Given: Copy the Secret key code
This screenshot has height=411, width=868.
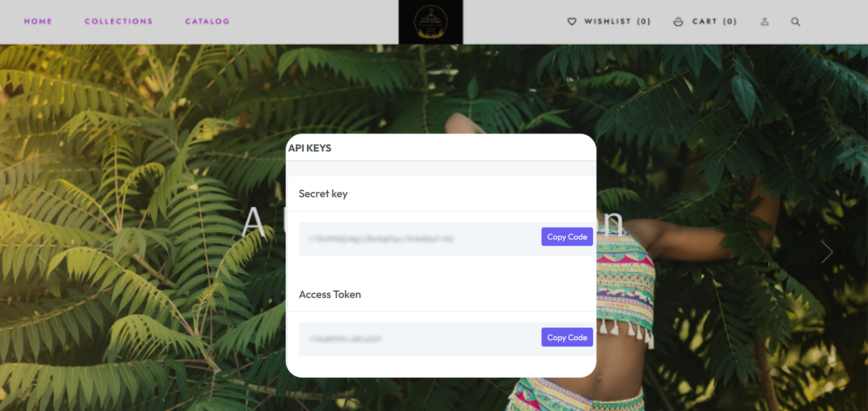Looking at the screenshot, I should [x=567, y=237].
